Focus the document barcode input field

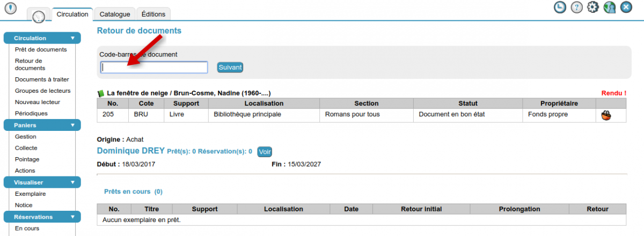[x=154, y=68]
